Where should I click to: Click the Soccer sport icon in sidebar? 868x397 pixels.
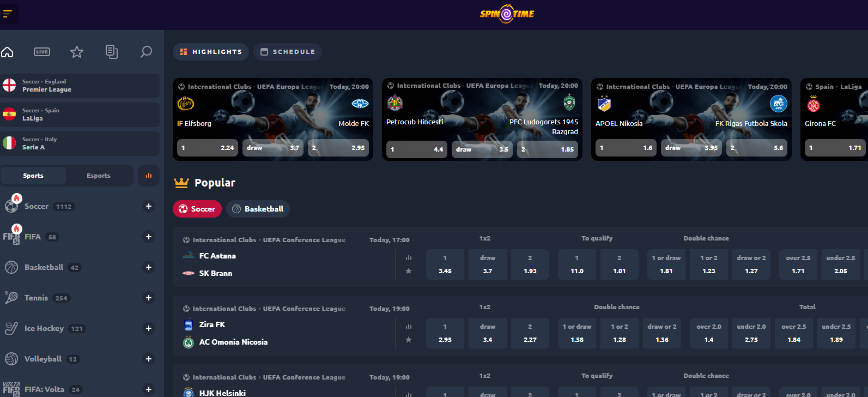(x=11, y=206)
